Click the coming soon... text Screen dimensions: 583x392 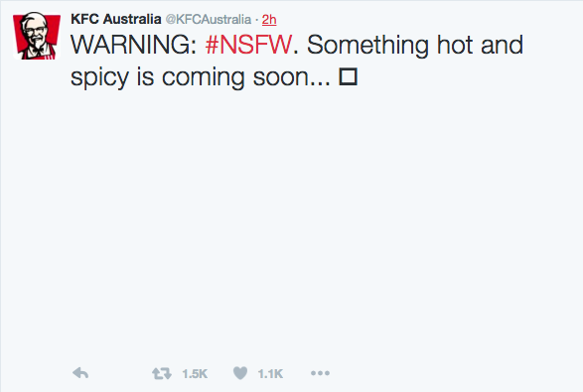tap(246, 78)
